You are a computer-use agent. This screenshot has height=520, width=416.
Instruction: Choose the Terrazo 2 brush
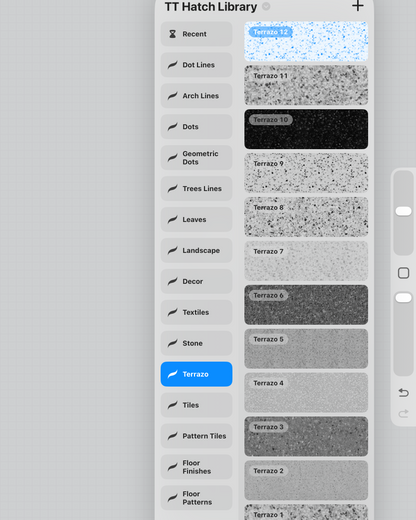[306, 480]
